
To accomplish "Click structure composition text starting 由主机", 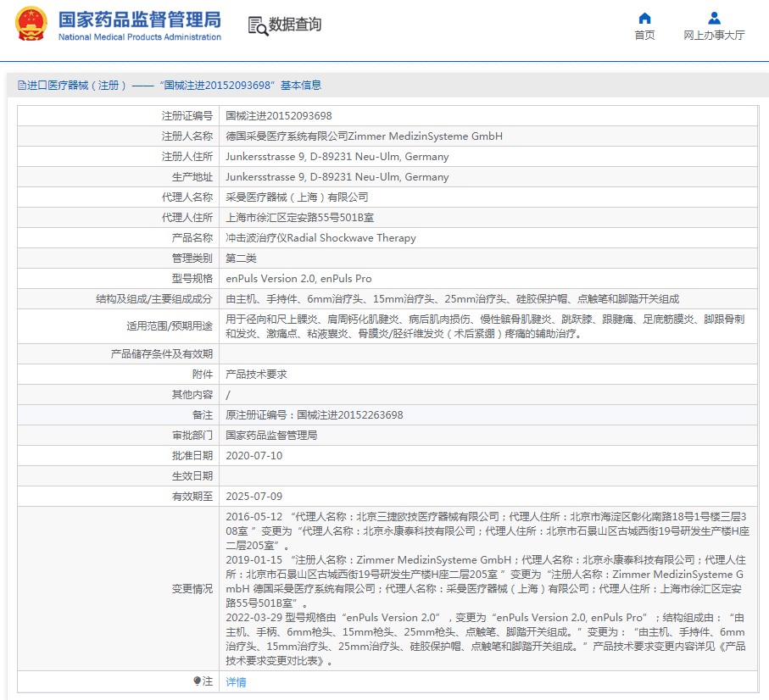I will 452,299.
